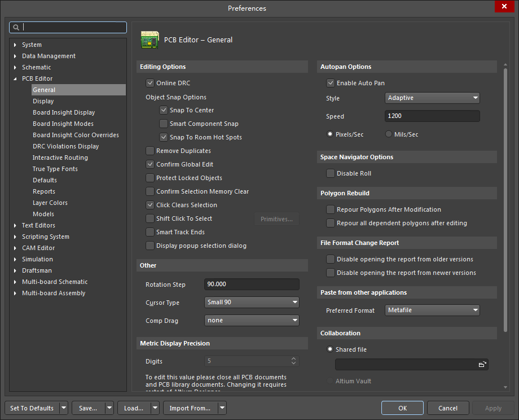Expand the Draftsman tree node
Viewport: 519px width, 420px height.
(x=15, y=270)
